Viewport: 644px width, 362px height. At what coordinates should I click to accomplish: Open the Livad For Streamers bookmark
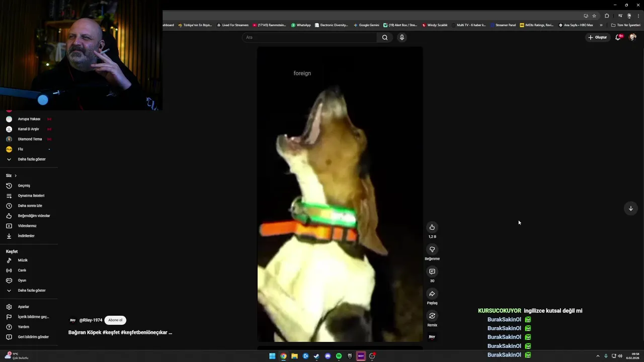tap(232, 25)
